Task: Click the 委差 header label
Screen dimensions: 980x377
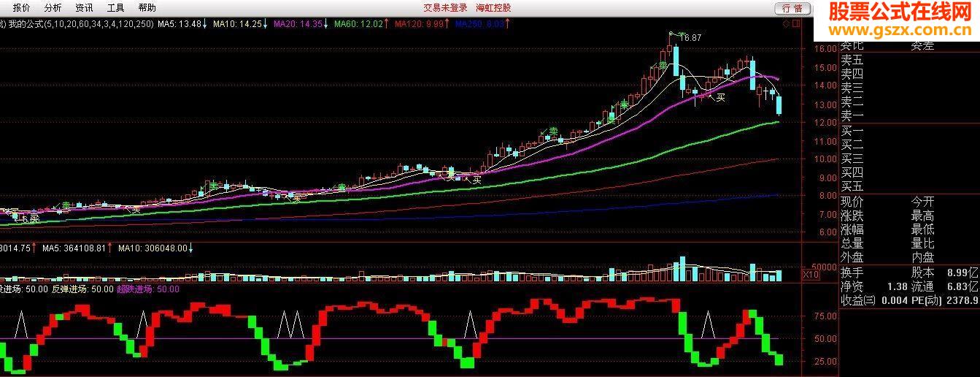Action: pos(922,46)
